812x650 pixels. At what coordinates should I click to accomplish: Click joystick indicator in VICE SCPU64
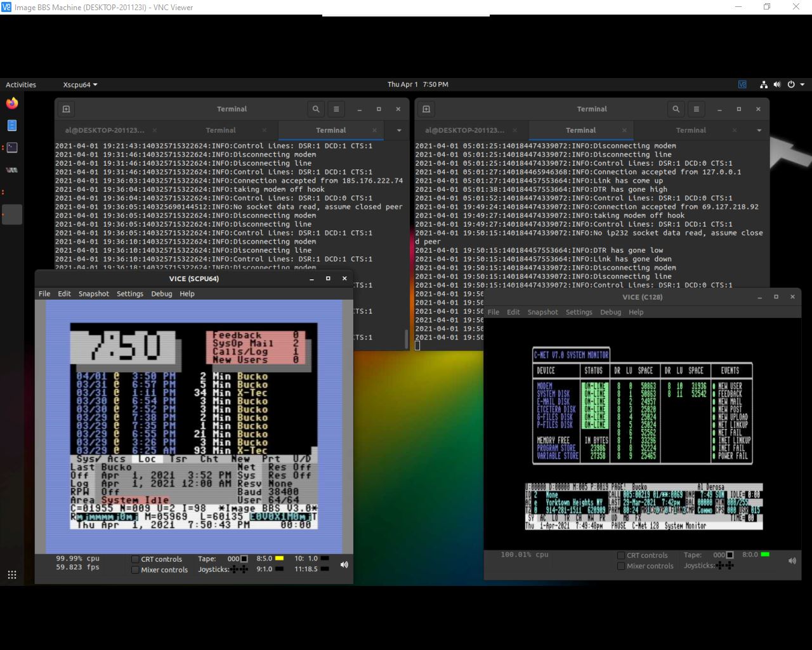point(240,569)
